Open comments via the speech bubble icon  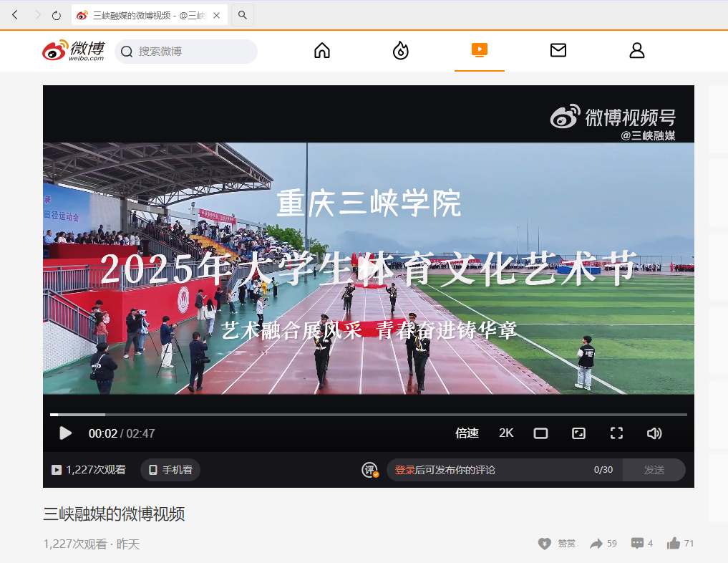(x=637, y=544)
